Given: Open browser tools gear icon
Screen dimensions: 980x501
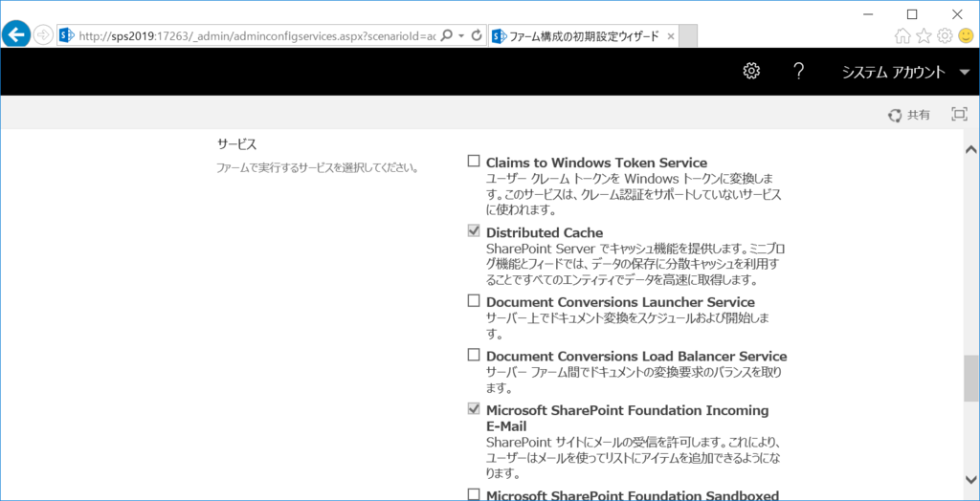Looking at the screenshot, I should [944, 36].
